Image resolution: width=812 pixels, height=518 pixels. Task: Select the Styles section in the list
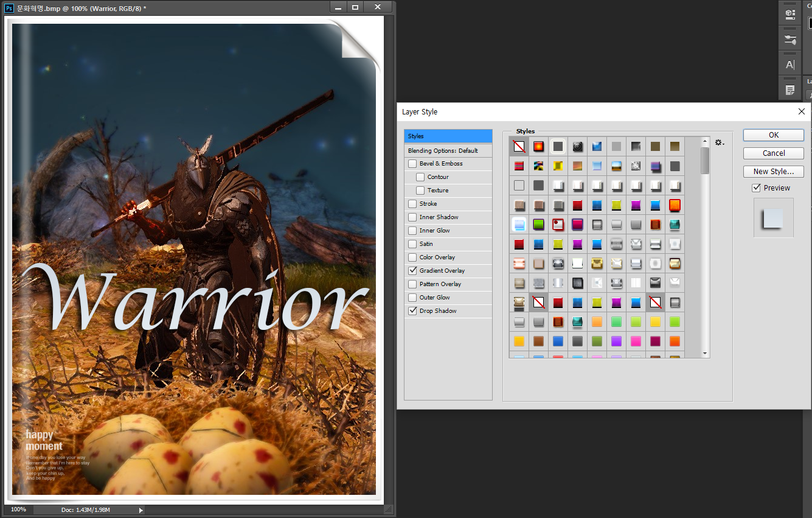point(448,136)
